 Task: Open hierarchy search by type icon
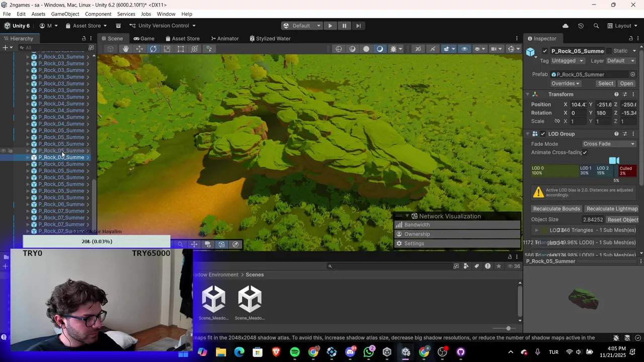(91, 48)
